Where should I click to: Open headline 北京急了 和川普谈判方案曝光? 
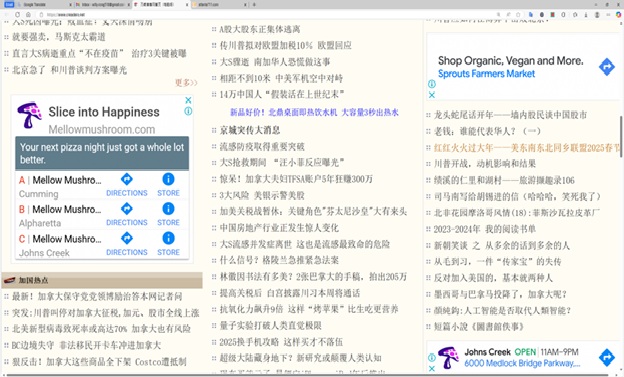coord(69,70)
